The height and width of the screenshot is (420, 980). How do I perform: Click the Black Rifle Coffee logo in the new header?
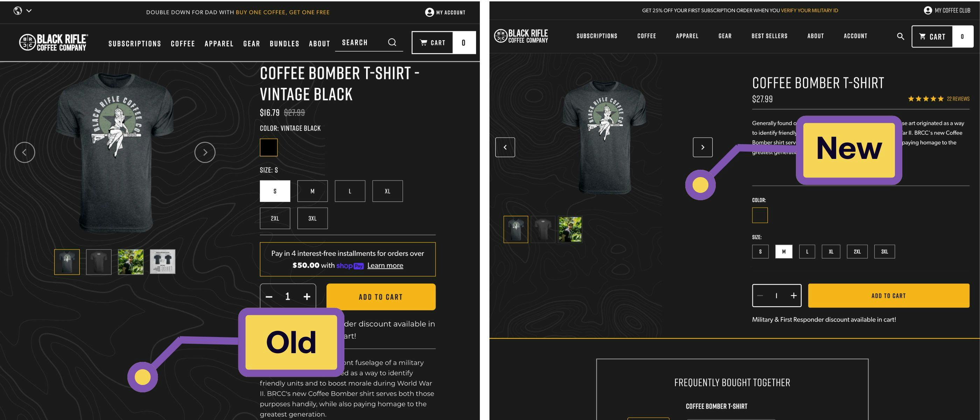[521, 36]
